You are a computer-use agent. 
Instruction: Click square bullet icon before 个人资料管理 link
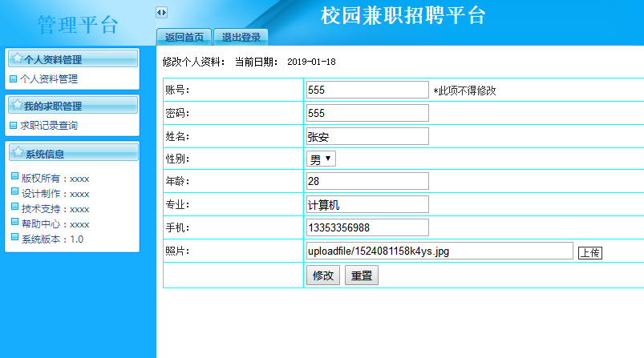[x=13, y=79]
